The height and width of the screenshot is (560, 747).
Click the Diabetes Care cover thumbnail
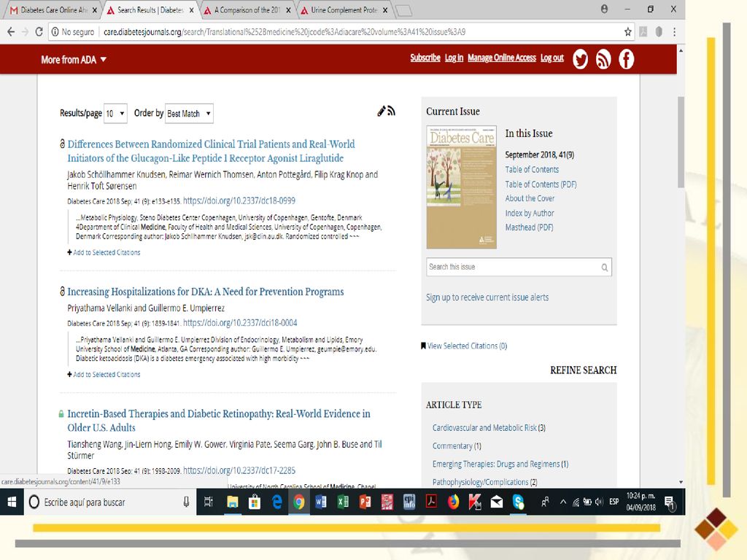[461, 187]
